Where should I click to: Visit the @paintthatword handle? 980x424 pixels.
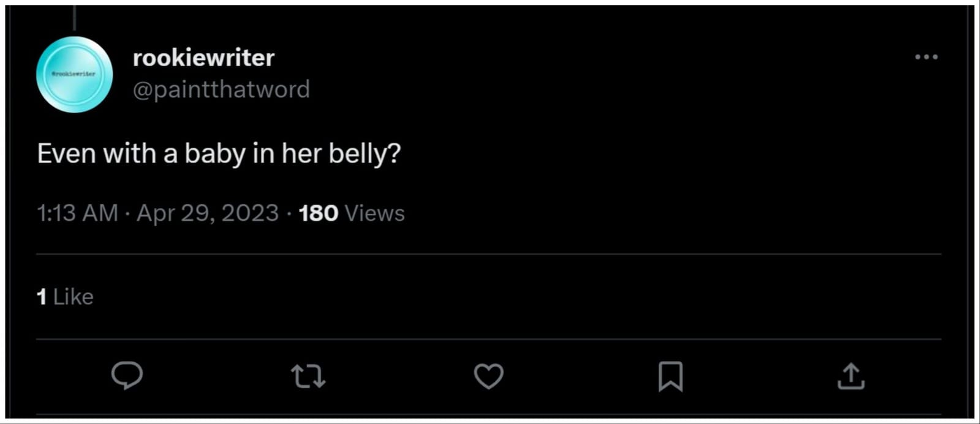221,89
